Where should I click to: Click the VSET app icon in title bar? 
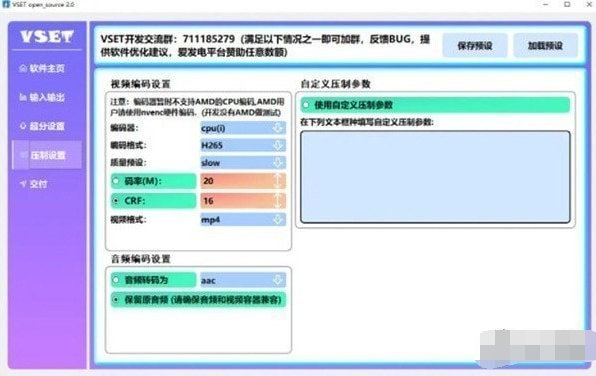pyautogui.click(x=5, y=4)
